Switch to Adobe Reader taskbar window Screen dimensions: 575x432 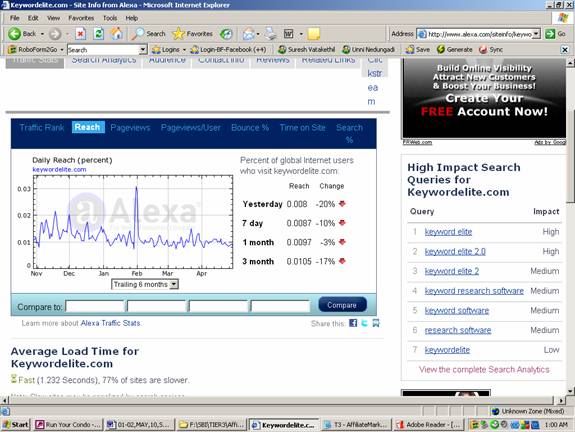[429, 425]
